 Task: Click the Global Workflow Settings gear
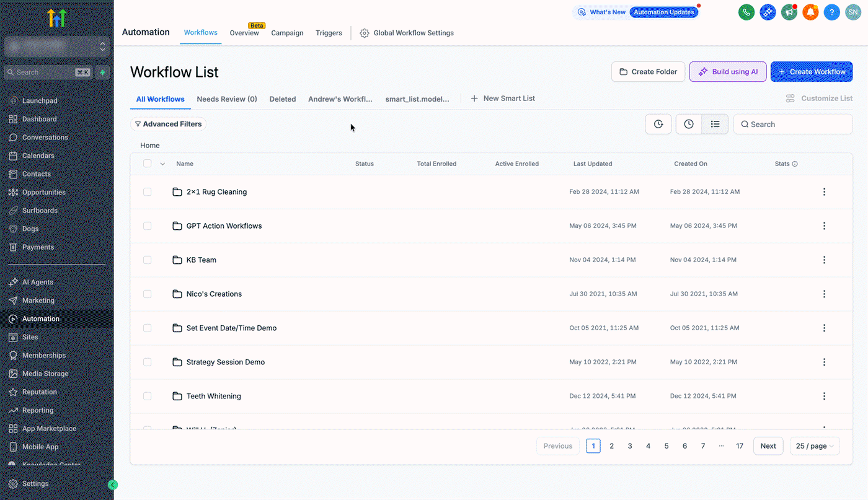365,33
